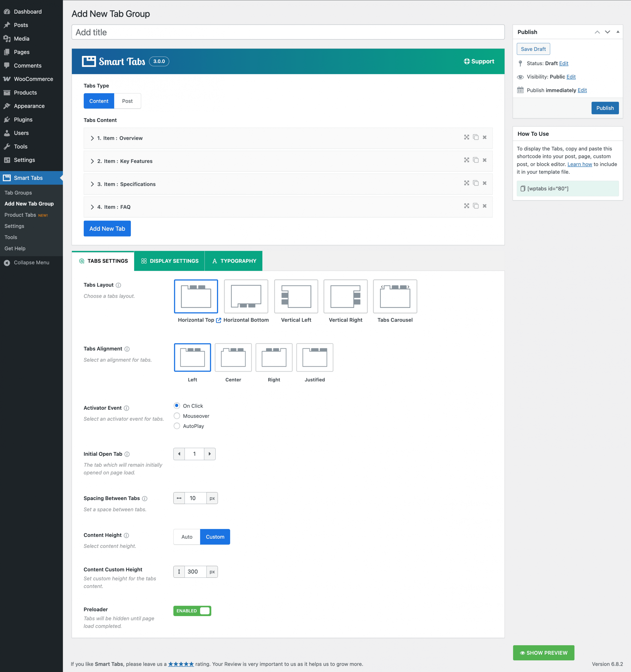Edit the post visibility
This screenshot has height=672, width=631.
tap(571, 77)
